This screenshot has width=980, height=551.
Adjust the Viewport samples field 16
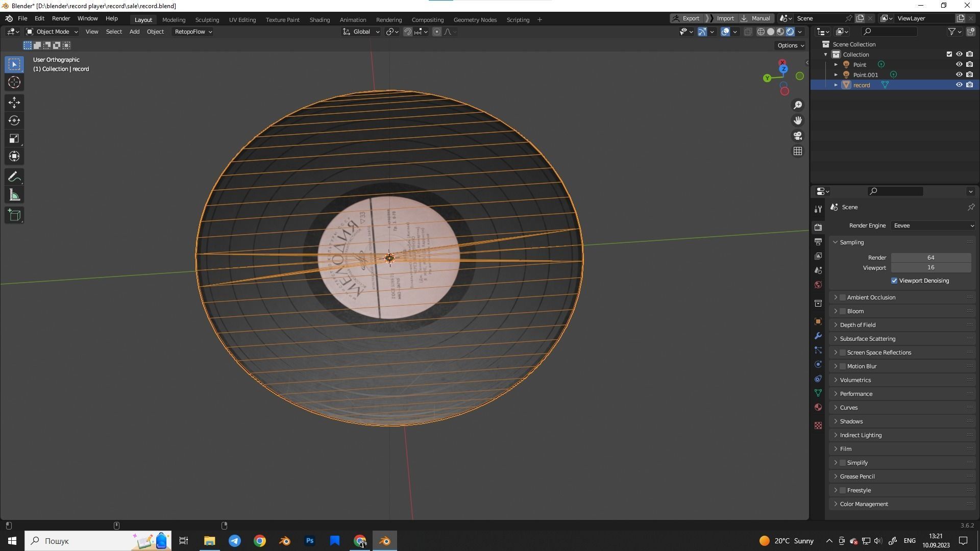point(931,267)
